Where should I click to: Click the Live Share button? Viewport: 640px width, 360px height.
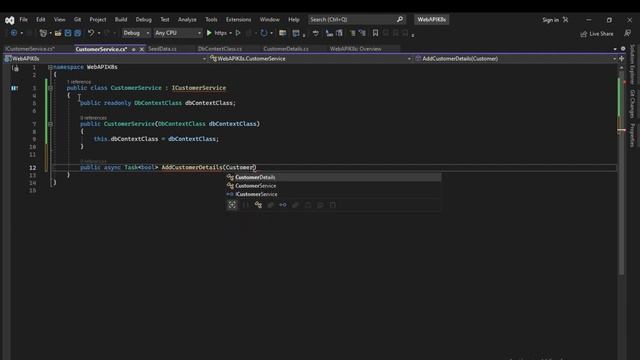pyautogui.click(x=597, y=34)
